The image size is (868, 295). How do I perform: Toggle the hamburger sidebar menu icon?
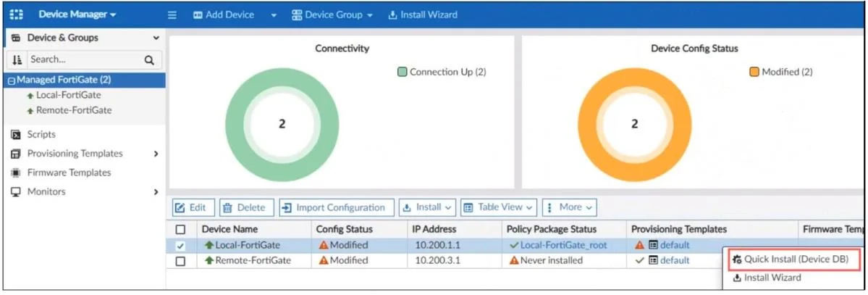click(172, 15)
